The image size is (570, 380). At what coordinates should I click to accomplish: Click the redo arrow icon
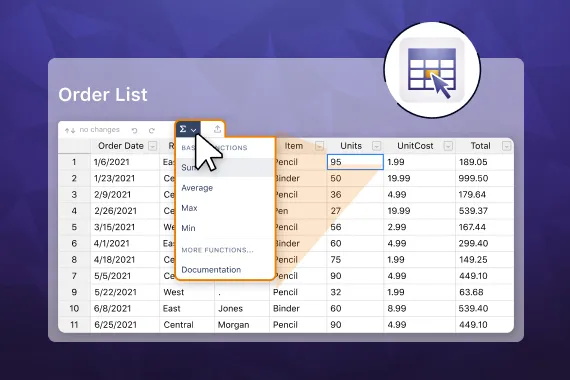point(152,130)
